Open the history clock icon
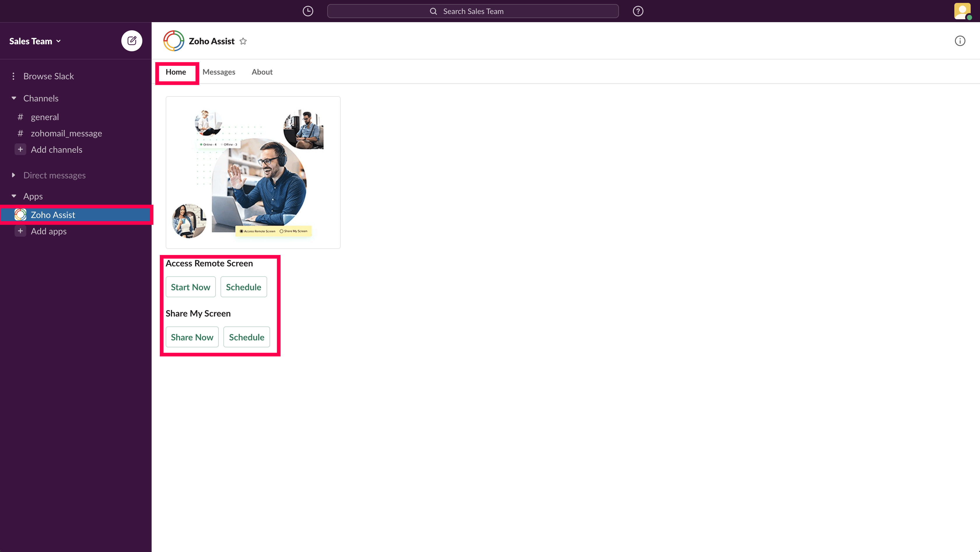Screen dimensions: 980x552 tap(308, 11)
